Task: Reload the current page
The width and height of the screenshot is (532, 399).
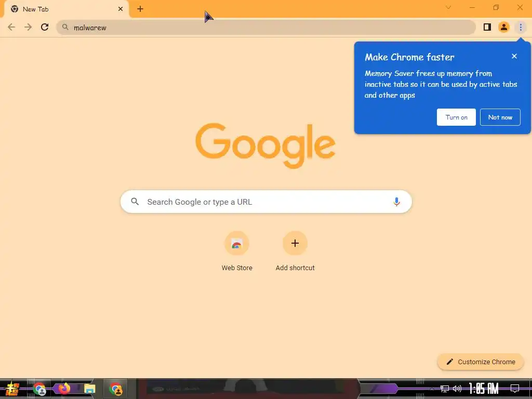Action: pos(45,27)
